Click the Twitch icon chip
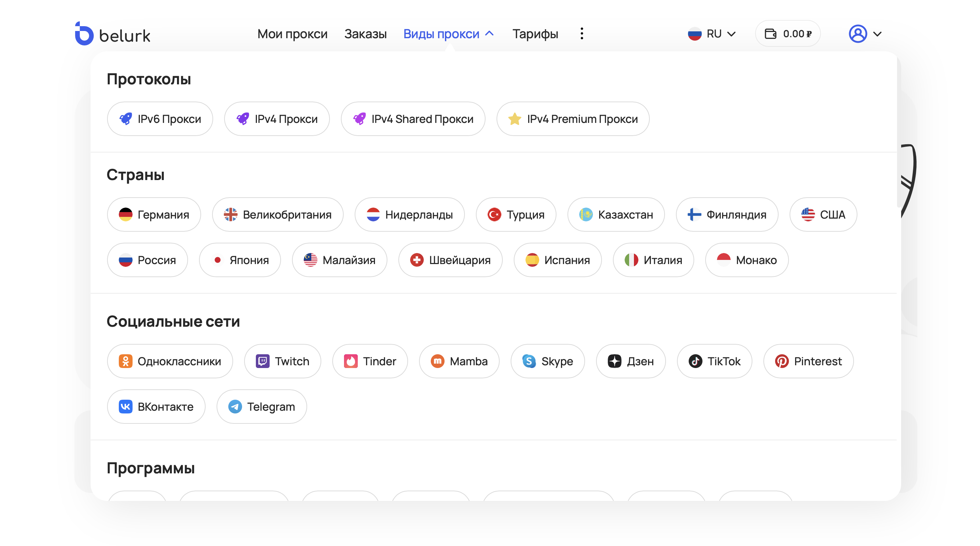The image size is (980, 546). pos(262,361)
